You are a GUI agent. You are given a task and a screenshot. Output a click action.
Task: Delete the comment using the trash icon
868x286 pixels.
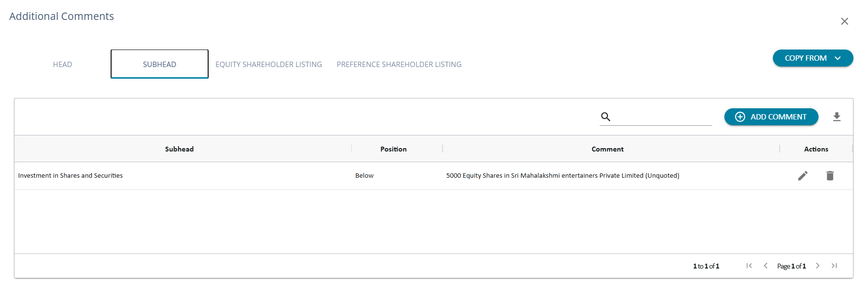coord(830,176)
